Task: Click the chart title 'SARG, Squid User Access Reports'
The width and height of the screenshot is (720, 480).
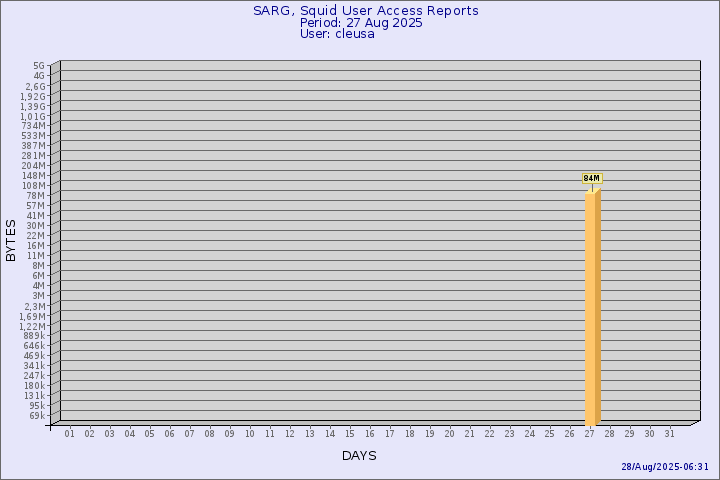Action: pyautogui.click(x=365, y=11)
